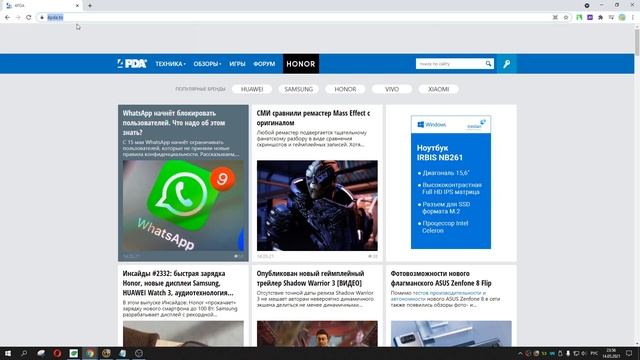The image size is (640, 360).
Task: Click the volume speaker tray icon
Action: pos(584,353)
